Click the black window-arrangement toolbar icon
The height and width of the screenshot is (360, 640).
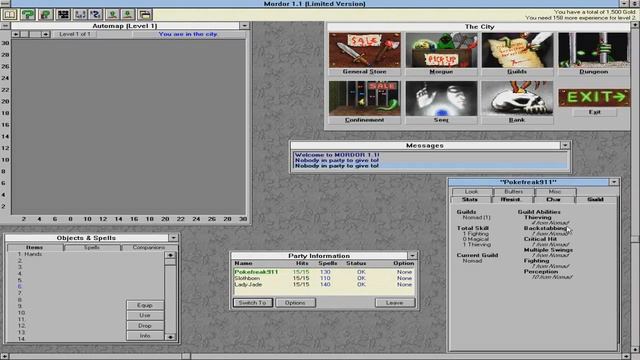[x=63, y=15]
